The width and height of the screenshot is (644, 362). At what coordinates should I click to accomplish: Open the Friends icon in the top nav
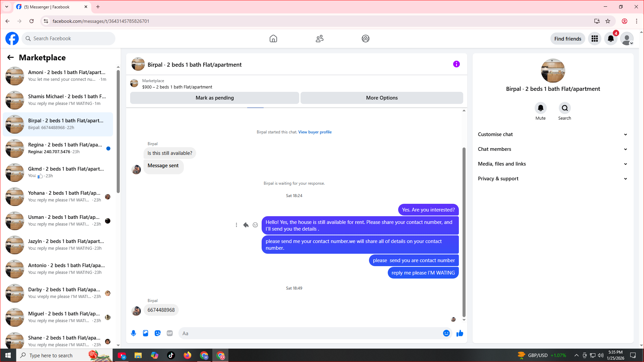(320, 39)
